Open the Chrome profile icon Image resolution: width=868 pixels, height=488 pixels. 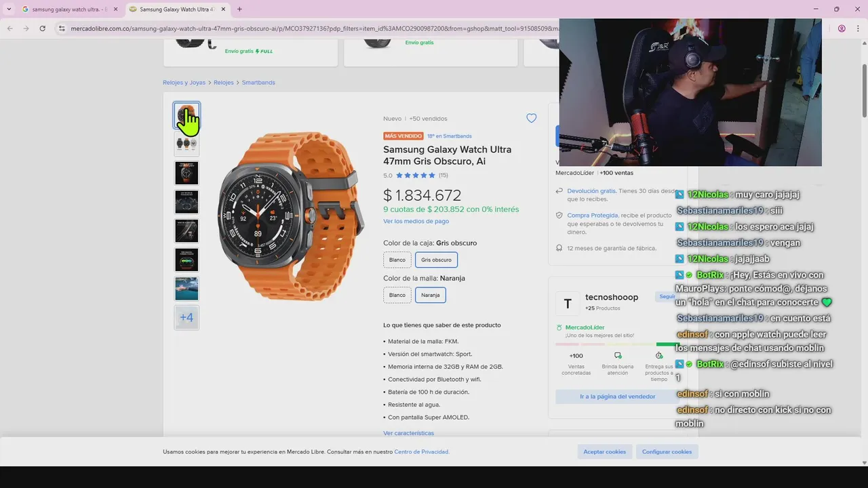click(842, 28)
